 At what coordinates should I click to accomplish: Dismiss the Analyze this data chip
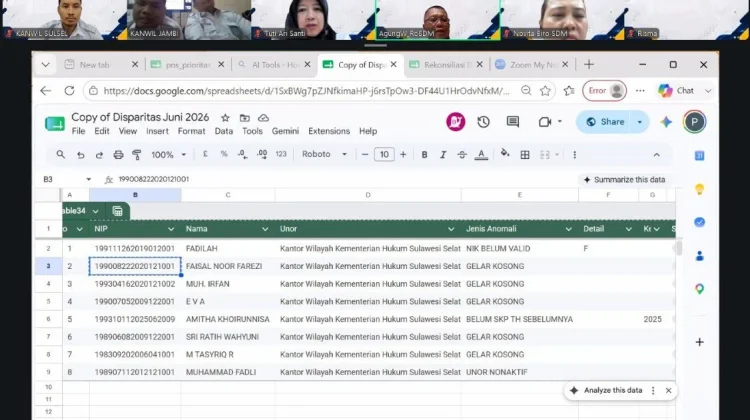click(x=668, y=390)
